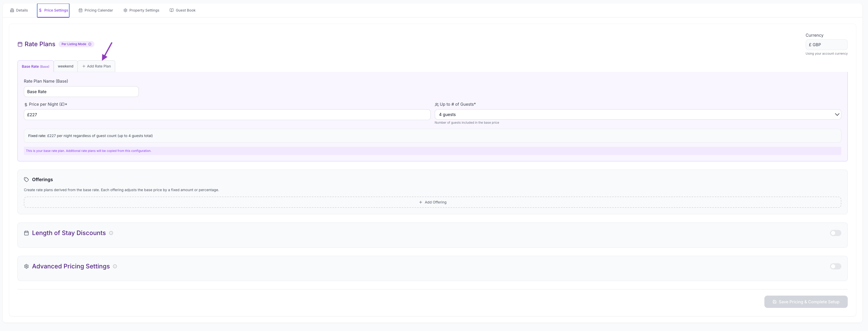Click the Pricing Calendar tab icon
Screen dimensions: 868x331
click(81, 11)
